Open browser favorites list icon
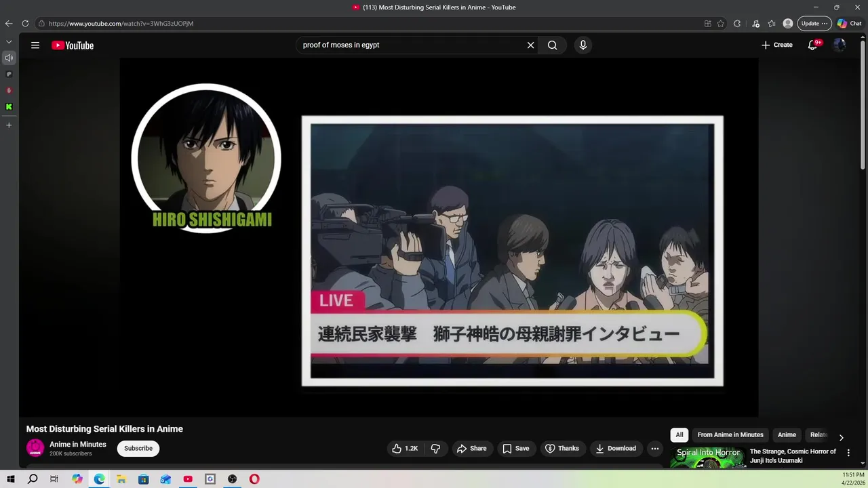This screenshot has width=868, height=488. 772,24
